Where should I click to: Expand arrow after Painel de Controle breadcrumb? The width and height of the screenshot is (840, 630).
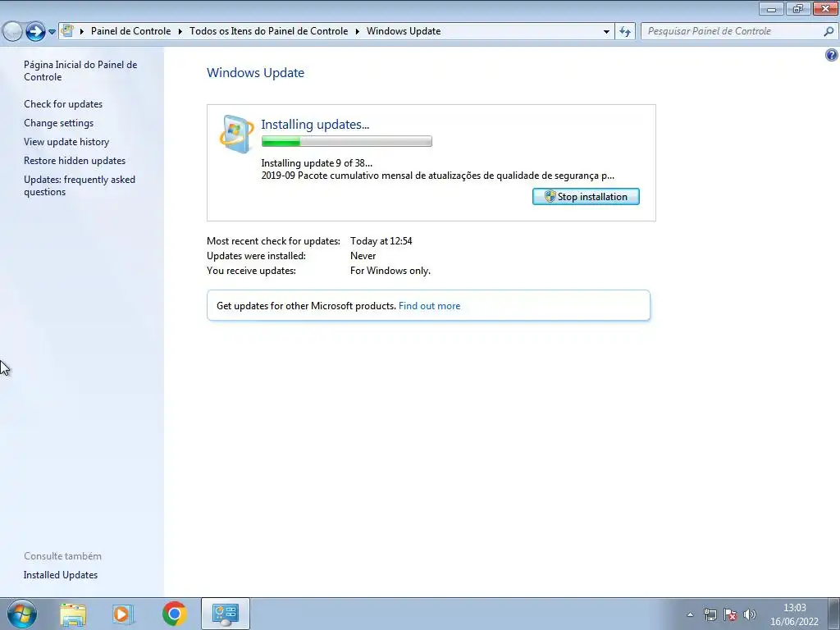point(180,31)
